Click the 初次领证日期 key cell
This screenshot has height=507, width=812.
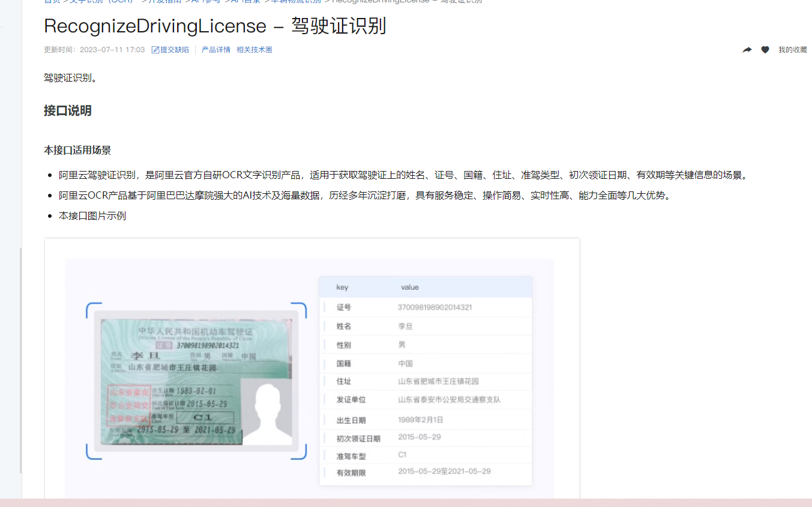coord(358,439)
